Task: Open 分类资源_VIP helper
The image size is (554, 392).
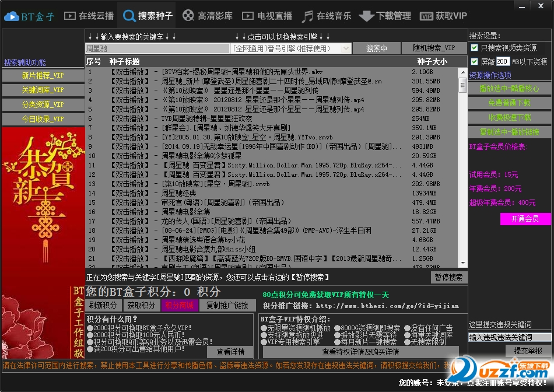Action: (43, 104)
